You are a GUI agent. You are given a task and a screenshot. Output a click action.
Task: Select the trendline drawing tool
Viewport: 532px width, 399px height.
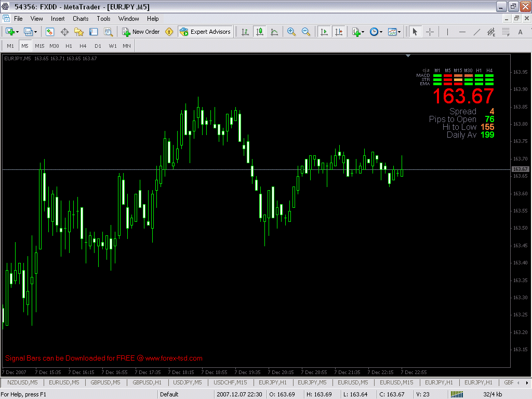point(477,32)
